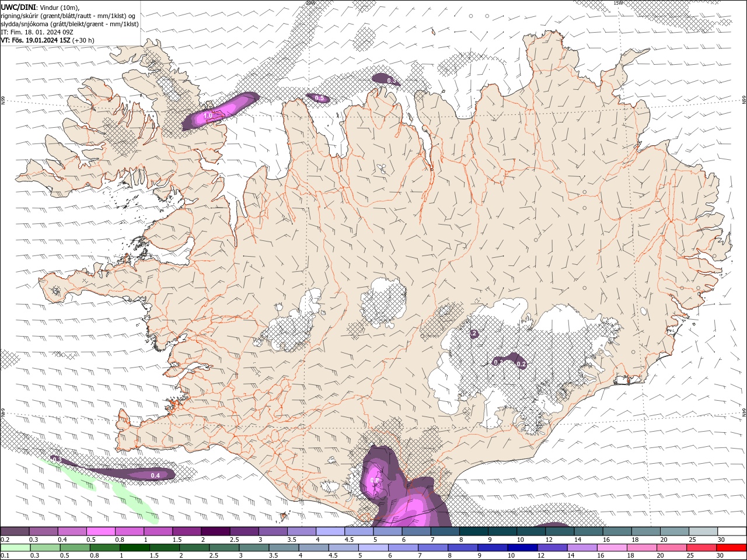Click the '2' contour label on Vatnajökull glacier
The image size is (747, 560).
coord(474,334)
